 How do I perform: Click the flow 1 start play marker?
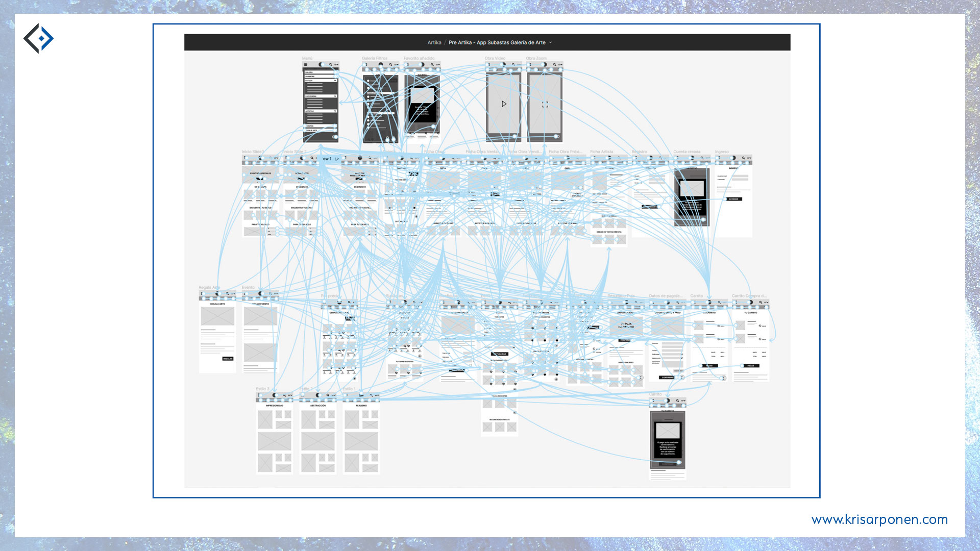tap(337, 159)
